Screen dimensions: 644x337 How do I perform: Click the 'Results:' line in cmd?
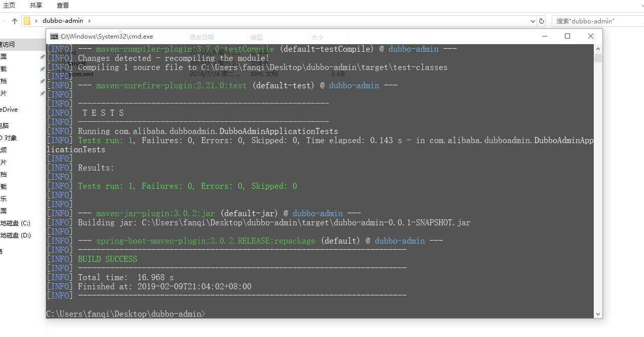[x=96, y=168]
